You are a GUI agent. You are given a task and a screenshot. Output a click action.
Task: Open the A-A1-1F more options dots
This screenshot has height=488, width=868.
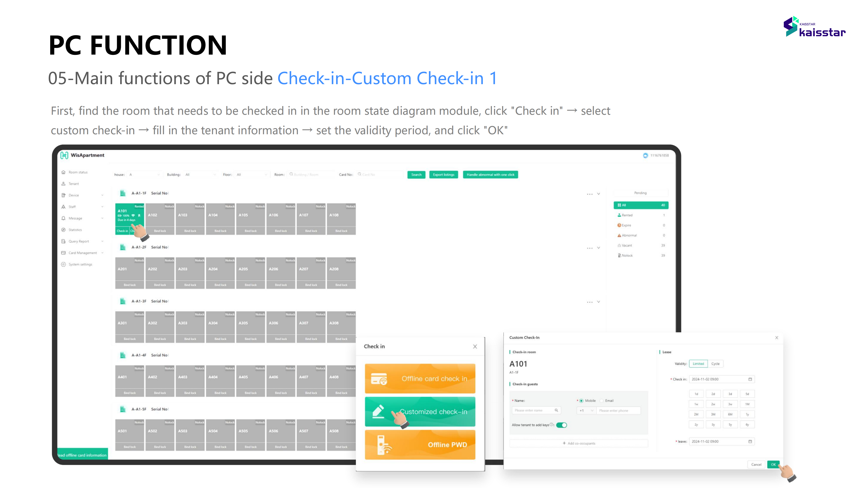[590, 194]
